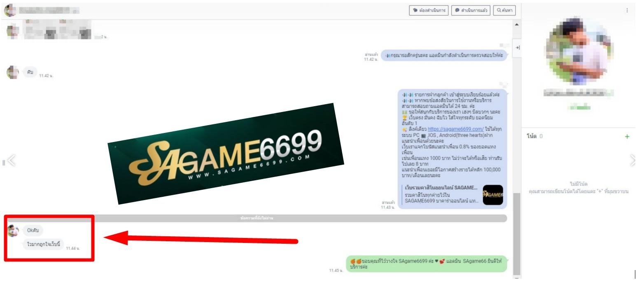This screenshot has height=289, width=644.
Task: Click the SAGAME6699 banner logo image
Action: (226, 154)
